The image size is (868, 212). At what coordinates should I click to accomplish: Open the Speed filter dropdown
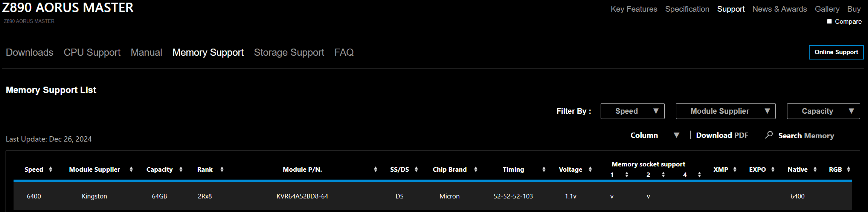(632, 111)
